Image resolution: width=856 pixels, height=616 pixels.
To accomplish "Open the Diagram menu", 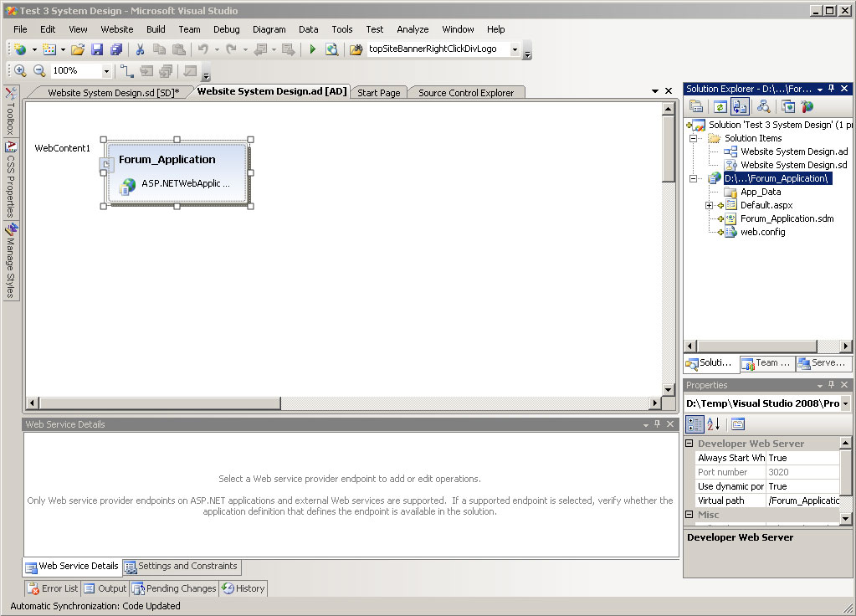I will tap(269, 29).
